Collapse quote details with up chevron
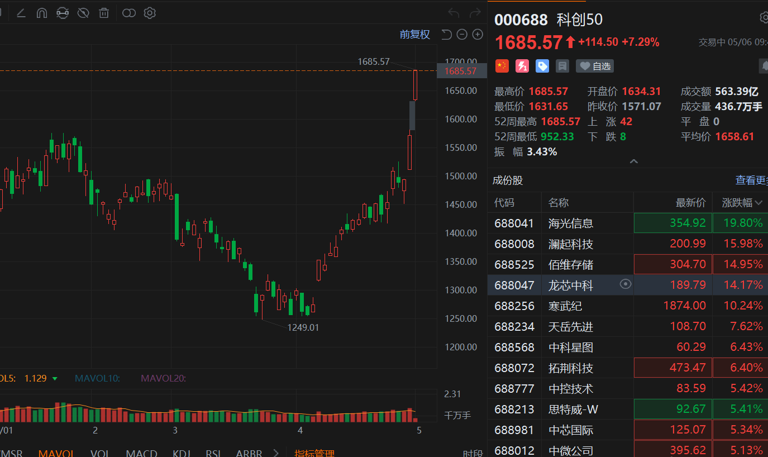This screenshot has height=457, width=768. 633,162
